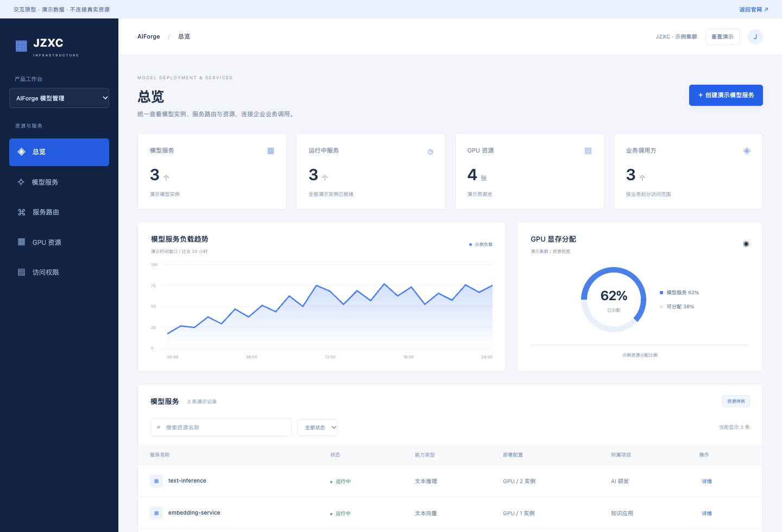Viewport: 782px width, 532px height.
Task: Click the grid icon on 模型服务 card
Action: 271,151
